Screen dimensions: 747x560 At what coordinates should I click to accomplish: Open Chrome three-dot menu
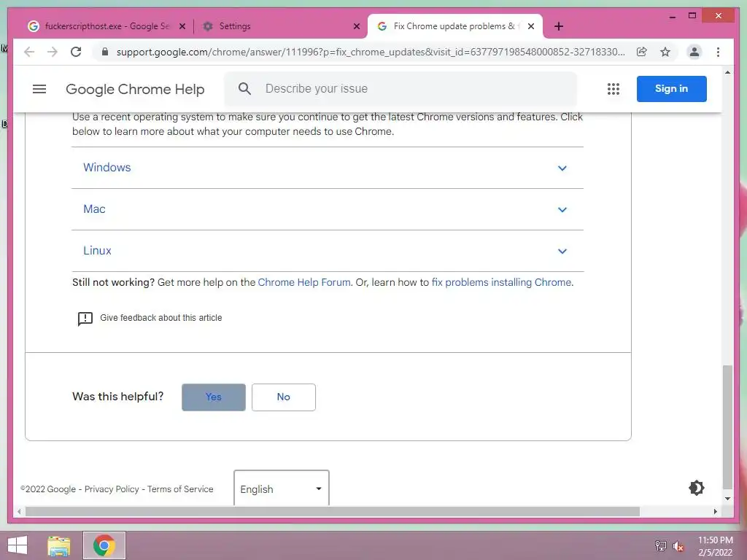click(x=718, y=52)
